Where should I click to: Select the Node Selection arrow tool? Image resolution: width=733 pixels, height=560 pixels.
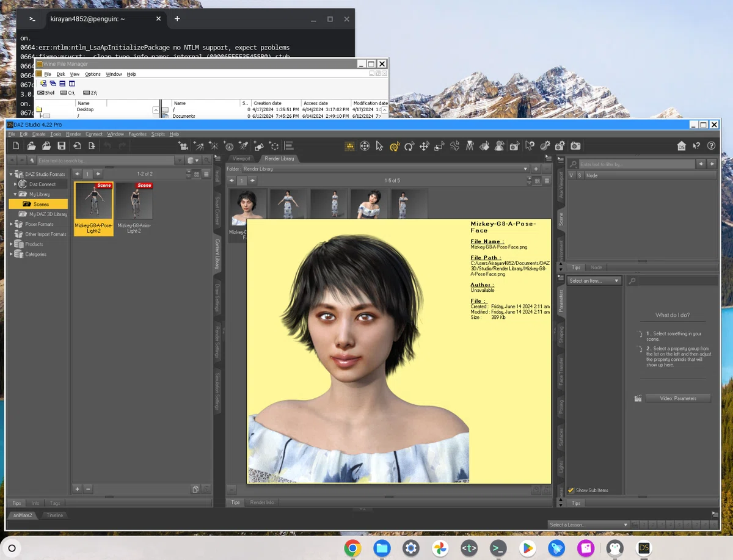coord(379,146)
